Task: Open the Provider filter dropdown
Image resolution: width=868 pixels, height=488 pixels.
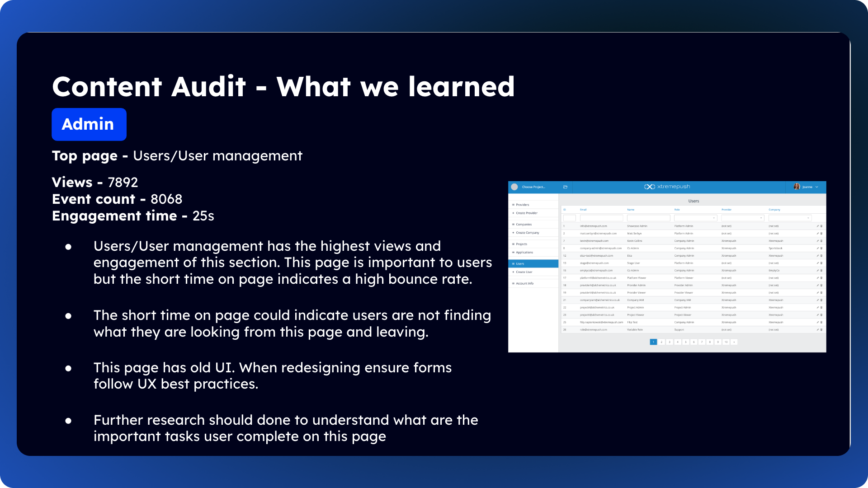Action: coord(742,218)
